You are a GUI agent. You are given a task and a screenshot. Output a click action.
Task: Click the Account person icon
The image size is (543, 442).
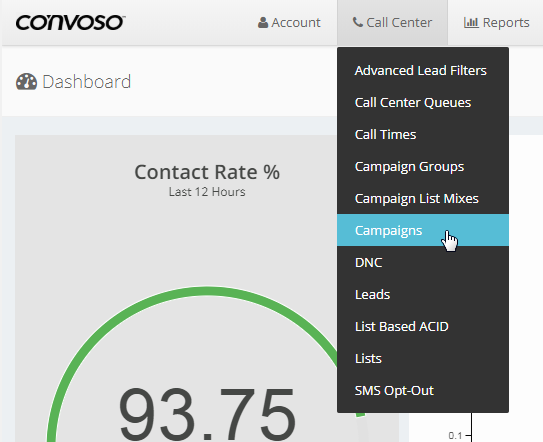click(x=263, y=23)
